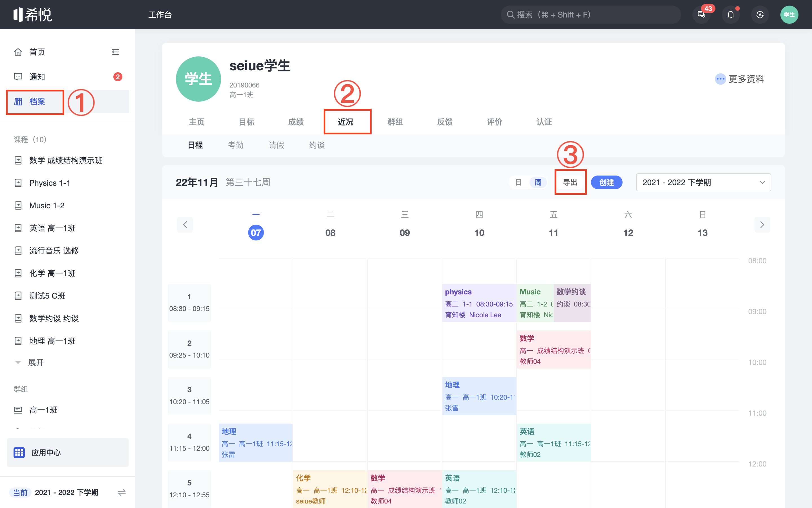Open the 化学 event on Tuesday
This screenshot has height=508, width=812.
pyautogui.click(x=330, y=489)
